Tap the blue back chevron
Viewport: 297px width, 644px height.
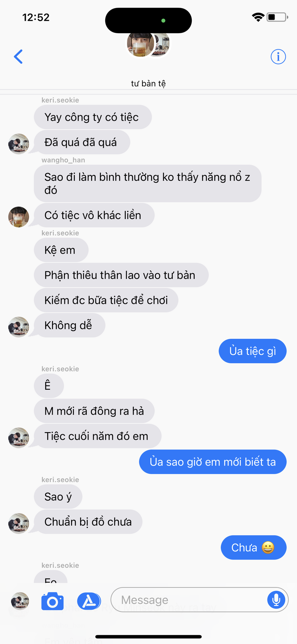click(18, 57)
